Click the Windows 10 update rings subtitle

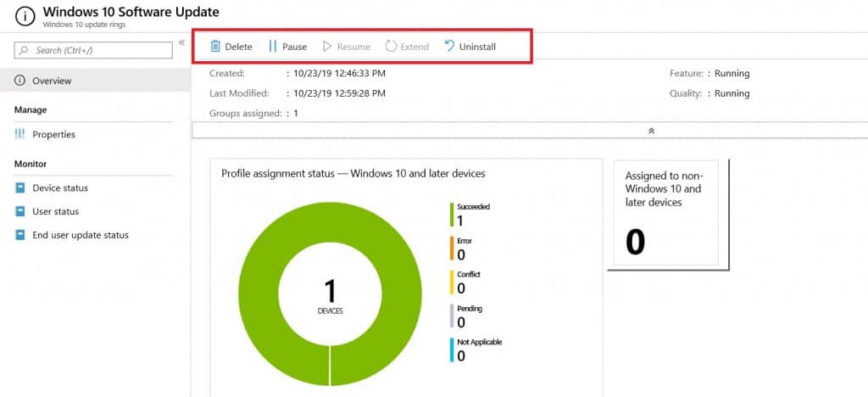(84, 25)
